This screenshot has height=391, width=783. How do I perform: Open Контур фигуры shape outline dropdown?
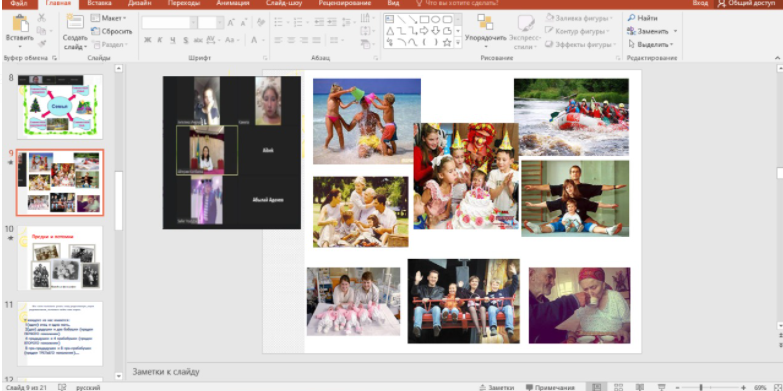tap(577, 31)
